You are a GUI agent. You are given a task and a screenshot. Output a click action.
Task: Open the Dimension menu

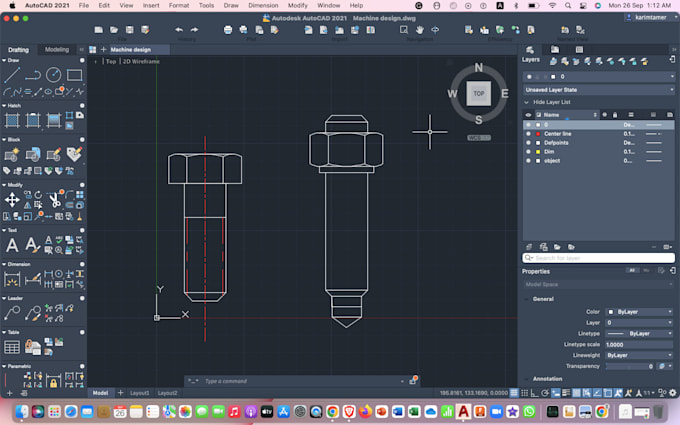263,5
